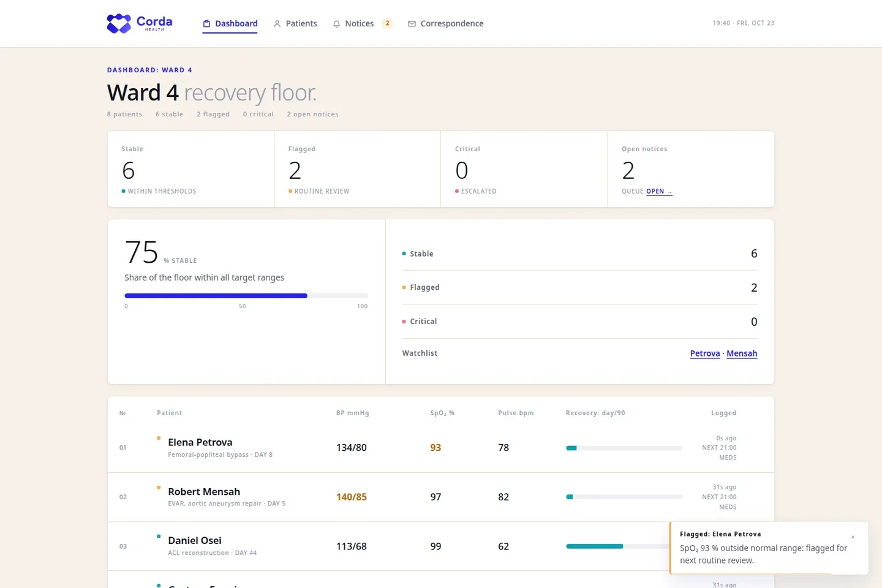Screen dimensions: 882x588
Task: Click the '2 open notices' summary text
Action: pyautogui.click(x=312, y=114)
